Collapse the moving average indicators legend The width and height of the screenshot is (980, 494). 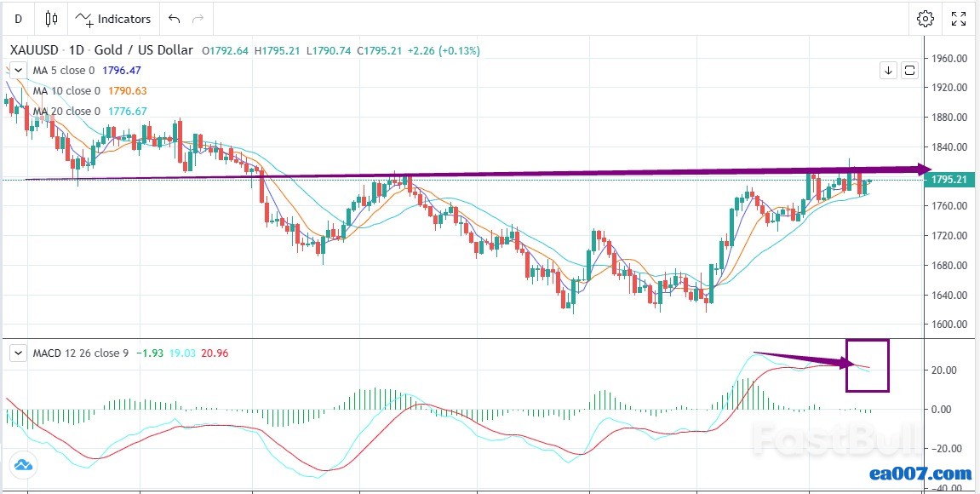click(18, 70)
